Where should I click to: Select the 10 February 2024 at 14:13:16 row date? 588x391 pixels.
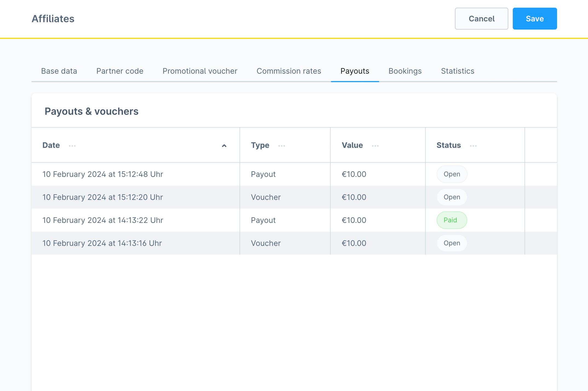coord(102,243)
